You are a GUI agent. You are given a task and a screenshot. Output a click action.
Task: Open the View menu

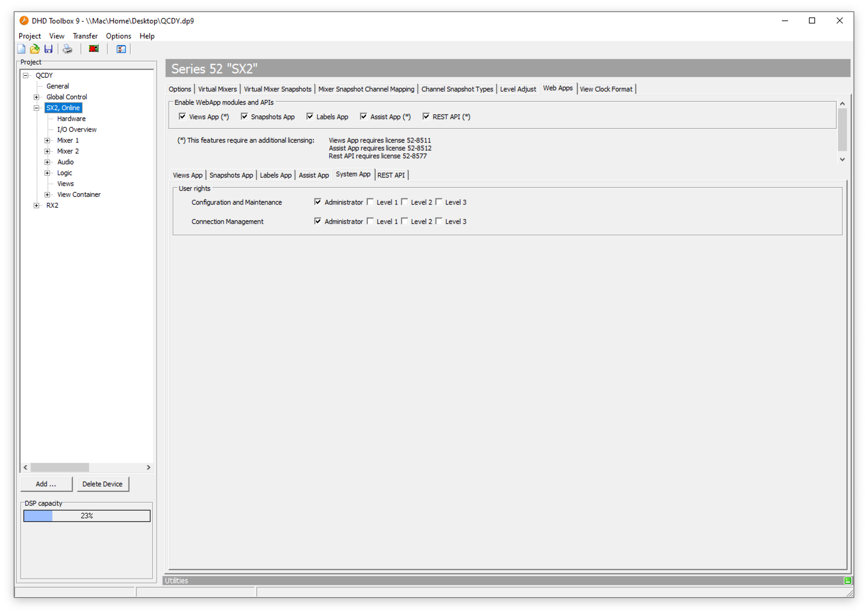coord(57,36)
